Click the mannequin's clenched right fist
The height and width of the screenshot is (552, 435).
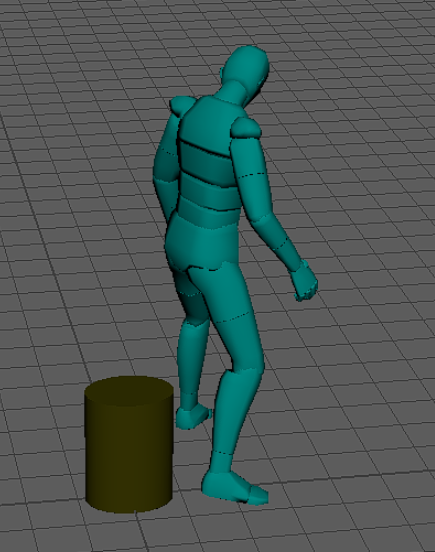coord(305,282)
